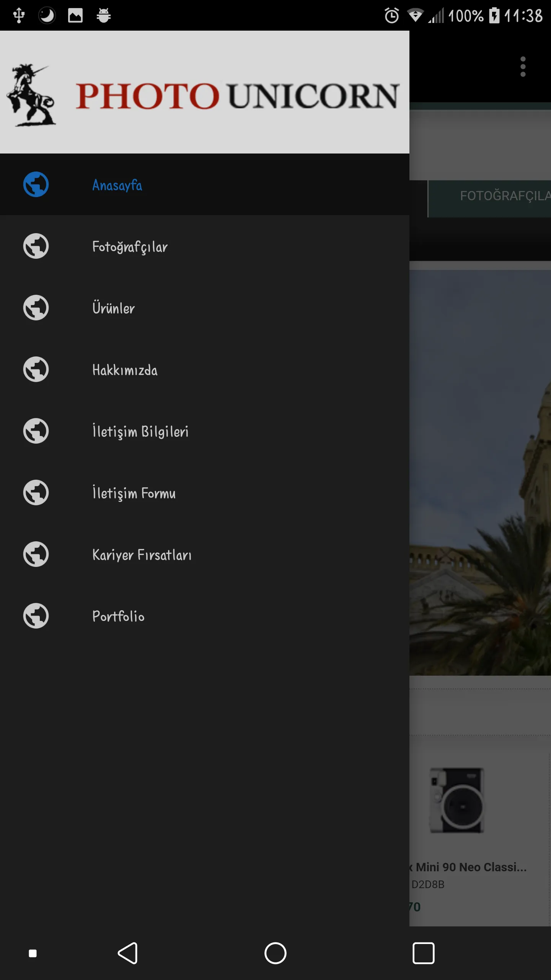Tap the picture notification icon in the status bar
Image resolution: width=551 pixels, height=980 pixels.
pos(75,16)
